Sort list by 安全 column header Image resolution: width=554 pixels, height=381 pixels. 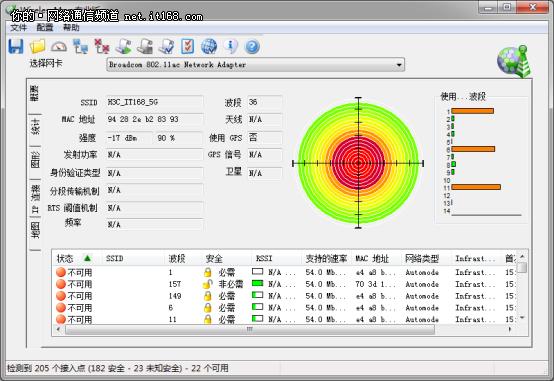pos(214,258)
